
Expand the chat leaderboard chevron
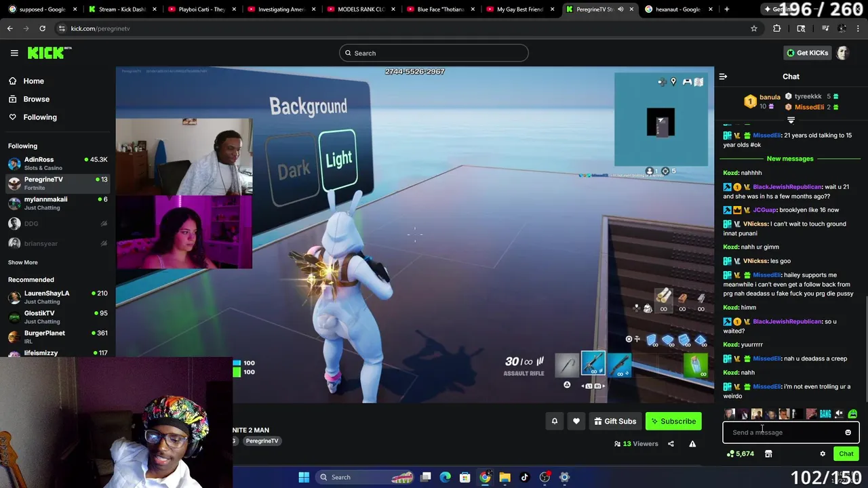click(791, 120)
